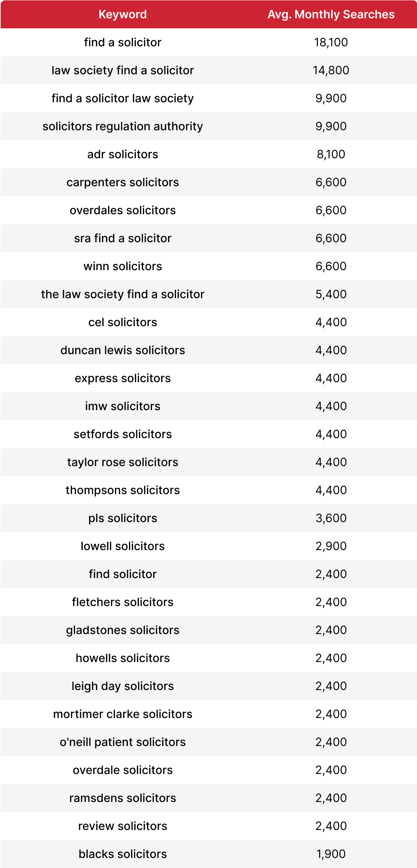
Task: Select the 'find a solicitor' keyword cell
Action: (x=122, y=42)
